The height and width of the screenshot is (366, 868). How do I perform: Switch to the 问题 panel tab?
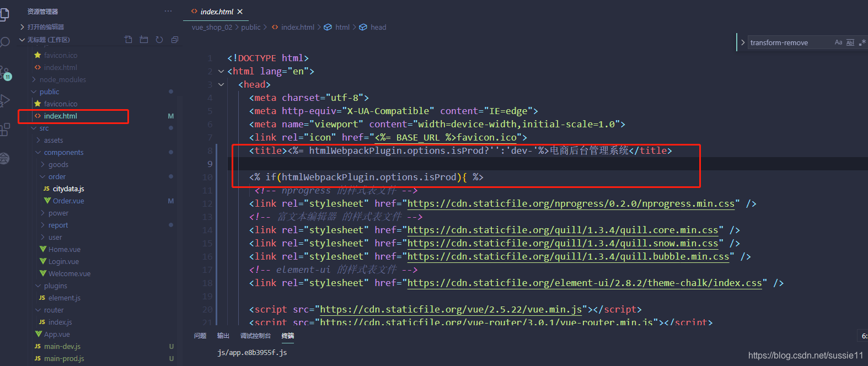(200, 336)
